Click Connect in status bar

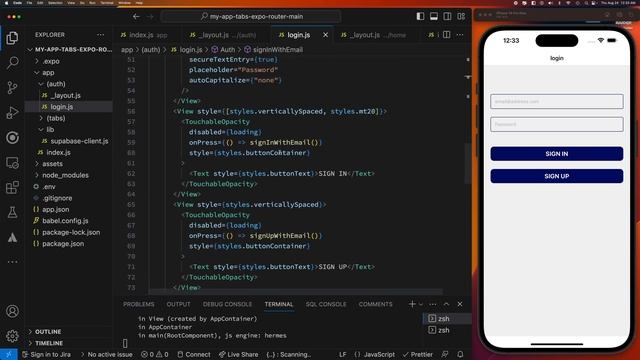[194, 354]
